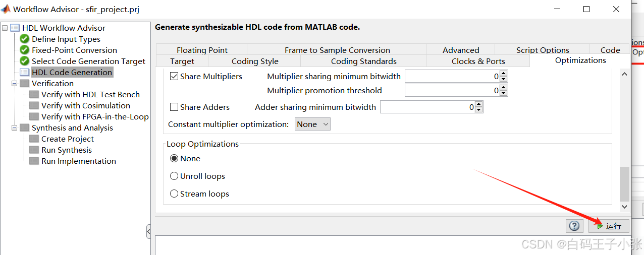
Task: Click the Create Project step icon
Action: pos(34,139)
